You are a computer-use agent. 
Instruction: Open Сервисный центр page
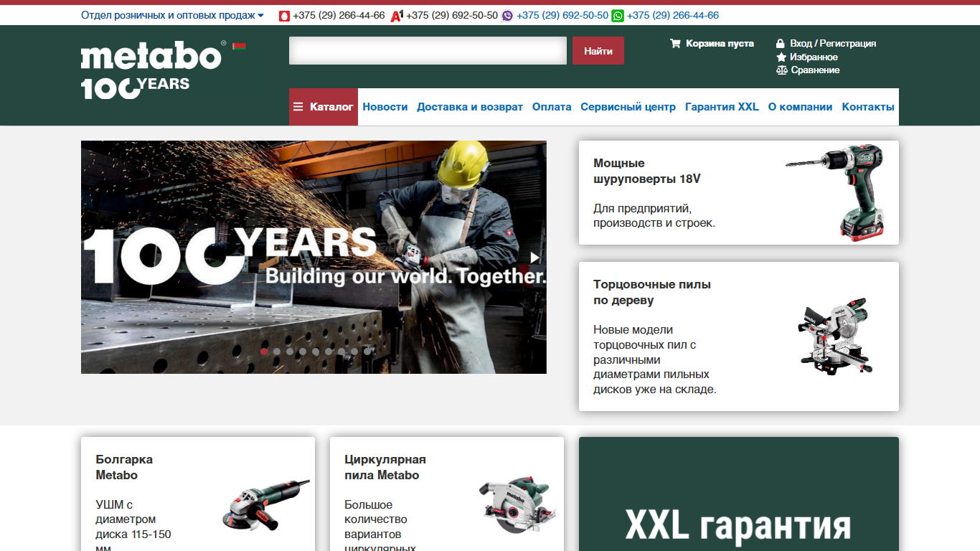628,107
